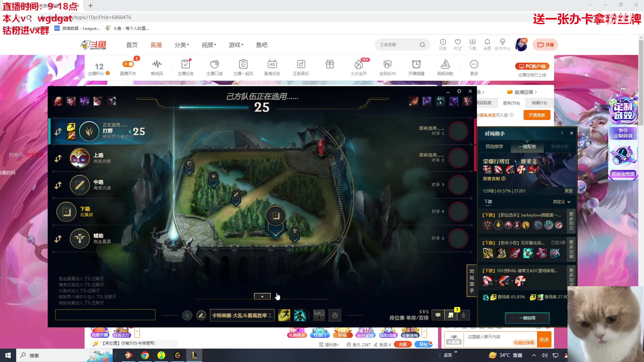Open 主播任务 streamer tasks icon
Viewport: 644px width, 362px height.
185,64
